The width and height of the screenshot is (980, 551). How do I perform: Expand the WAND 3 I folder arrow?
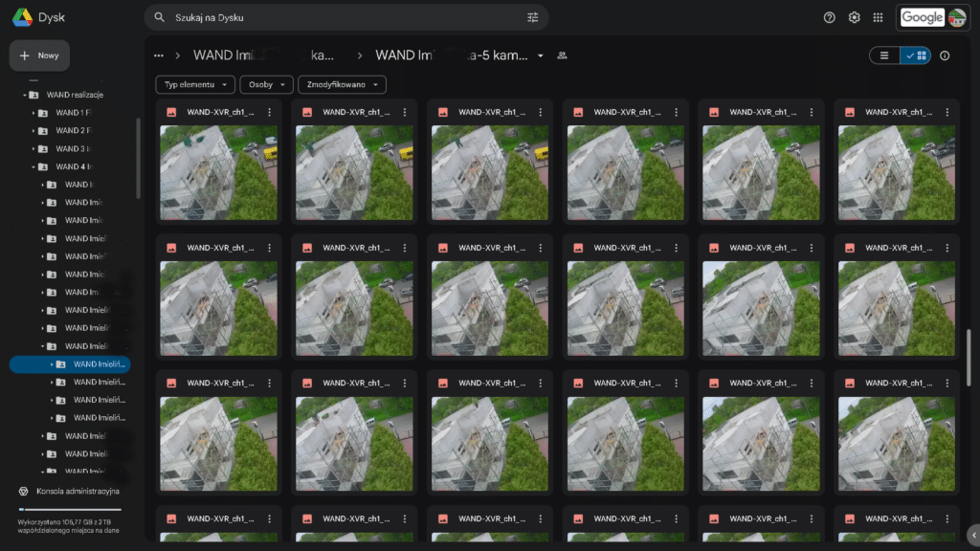click(x=33, y=148)
